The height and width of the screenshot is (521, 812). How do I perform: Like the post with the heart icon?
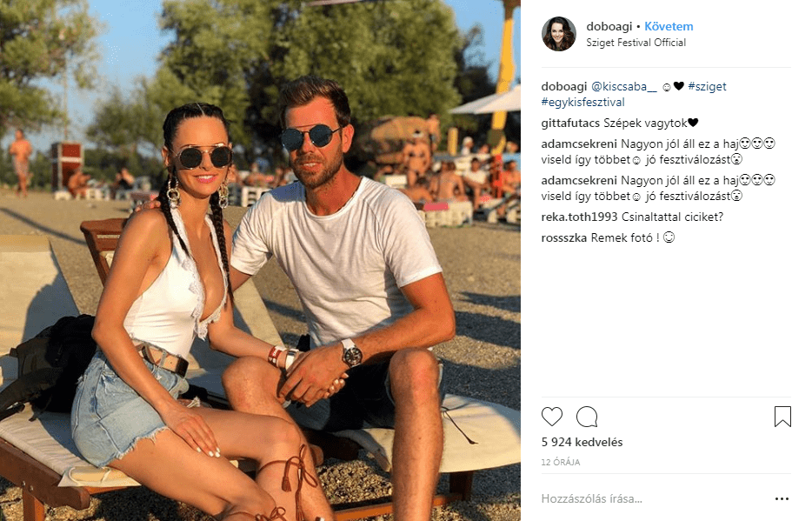point(551,417)
